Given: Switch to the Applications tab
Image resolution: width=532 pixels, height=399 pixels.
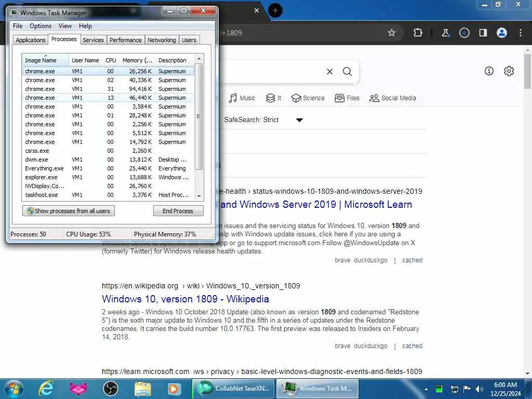Looking at the screenshot, I should [31, 40].
